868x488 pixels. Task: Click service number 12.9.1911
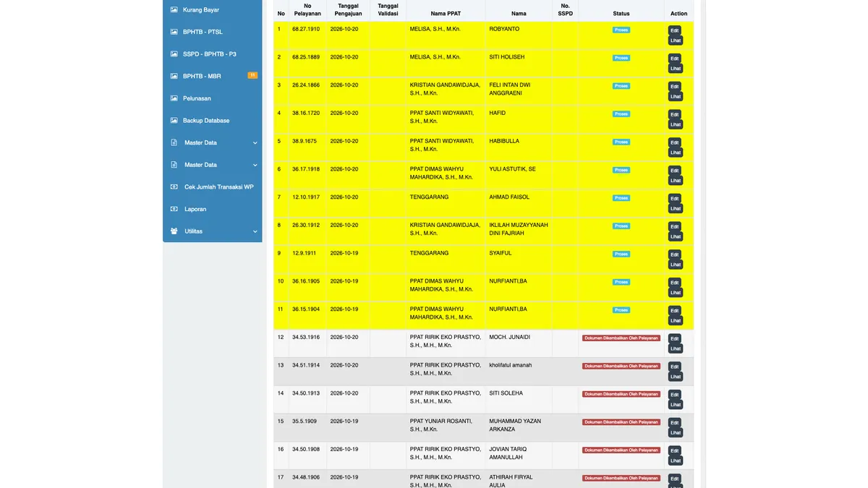click(x=305, y=253)
